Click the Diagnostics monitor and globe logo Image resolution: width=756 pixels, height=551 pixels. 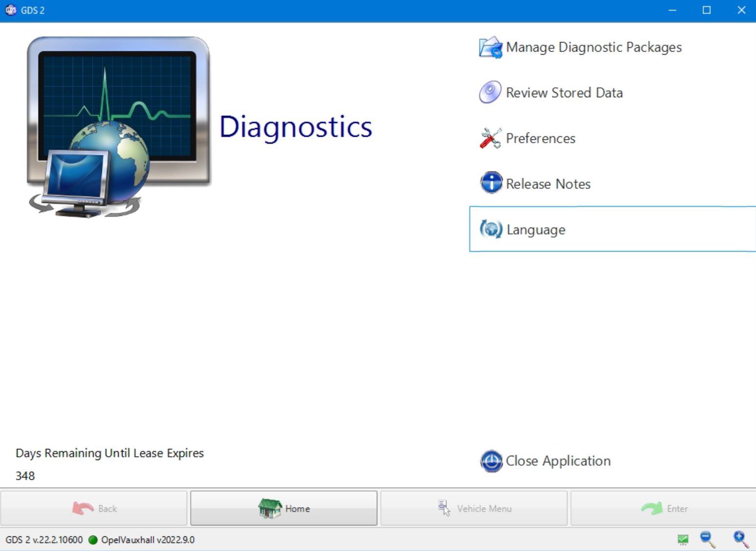point(118,127)
